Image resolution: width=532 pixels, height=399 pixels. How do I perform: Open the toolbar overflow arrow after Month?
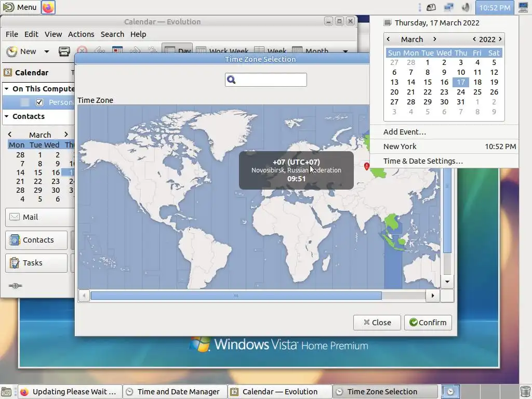(x=345, y=51)
